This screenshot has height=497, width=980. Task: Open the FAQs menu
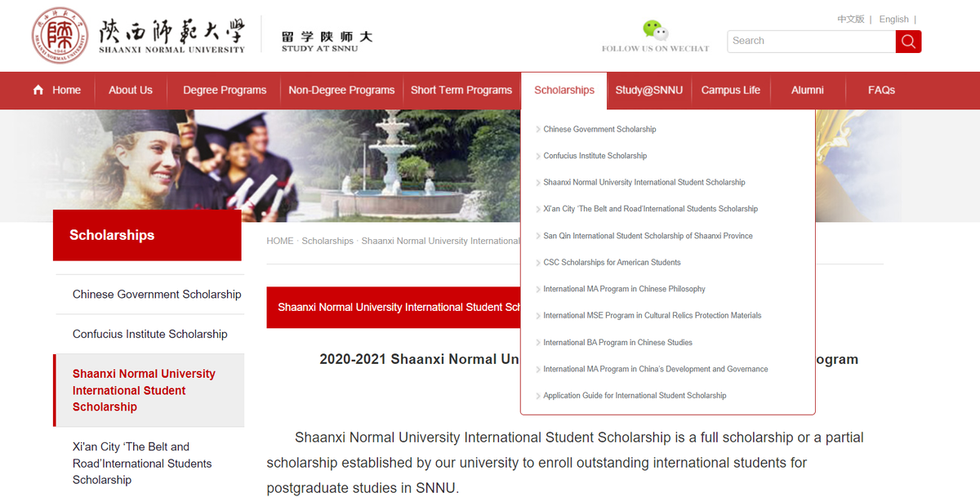click(881, 90)
